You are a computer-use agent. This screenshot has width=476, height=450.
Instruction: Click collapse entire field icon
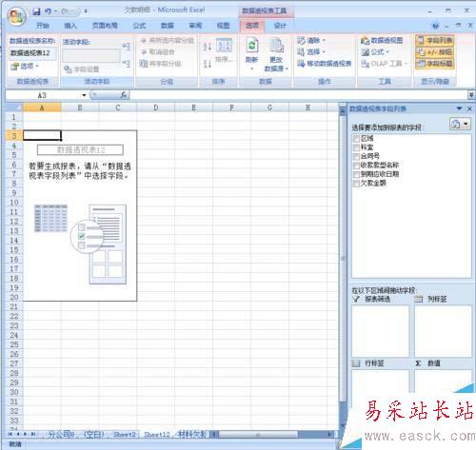point(127,64)
